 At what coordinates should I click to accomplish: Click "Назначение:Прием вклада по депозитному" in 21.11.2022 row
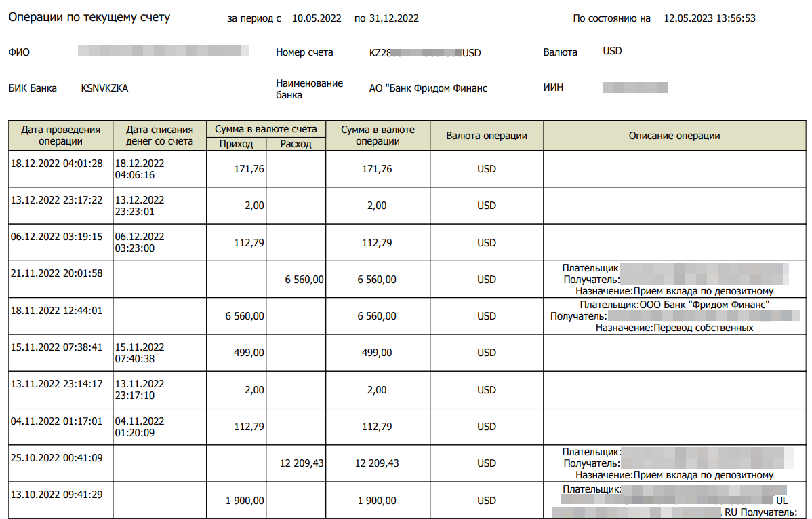point(674,292)
